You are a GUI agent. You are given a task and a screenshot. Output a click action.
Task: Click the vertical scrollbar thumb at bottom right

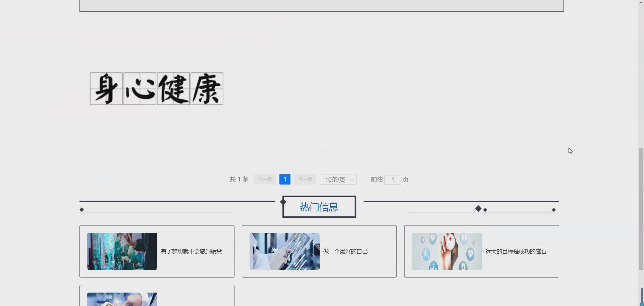click(641, 298)
